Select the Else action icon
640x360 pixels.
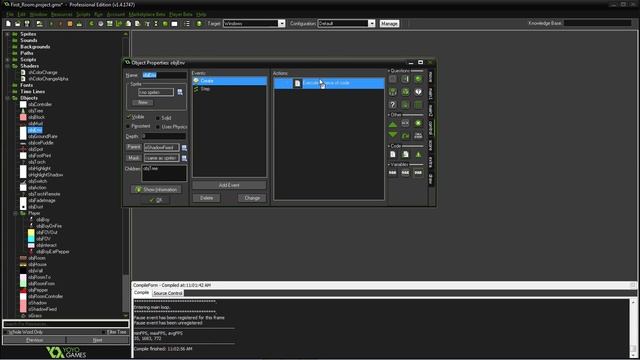pyautogui.click(x=405, y=123)
